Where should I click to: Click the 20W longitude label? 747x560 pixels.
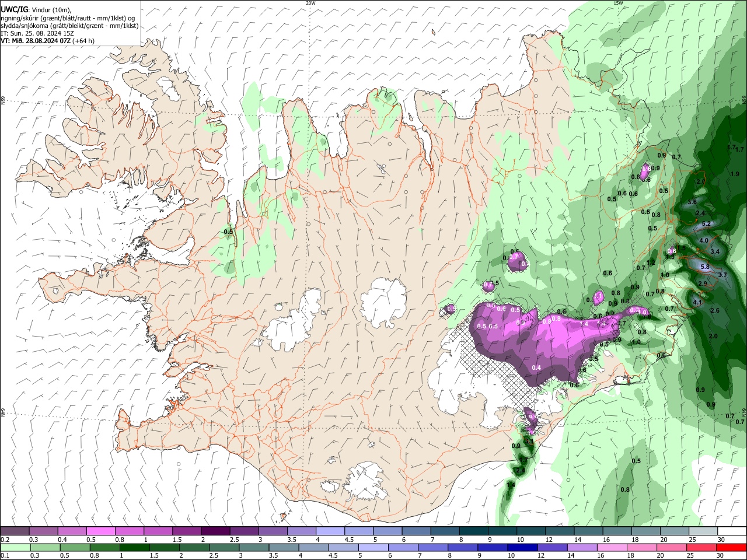pyautogui.click(x=310, y=3)
